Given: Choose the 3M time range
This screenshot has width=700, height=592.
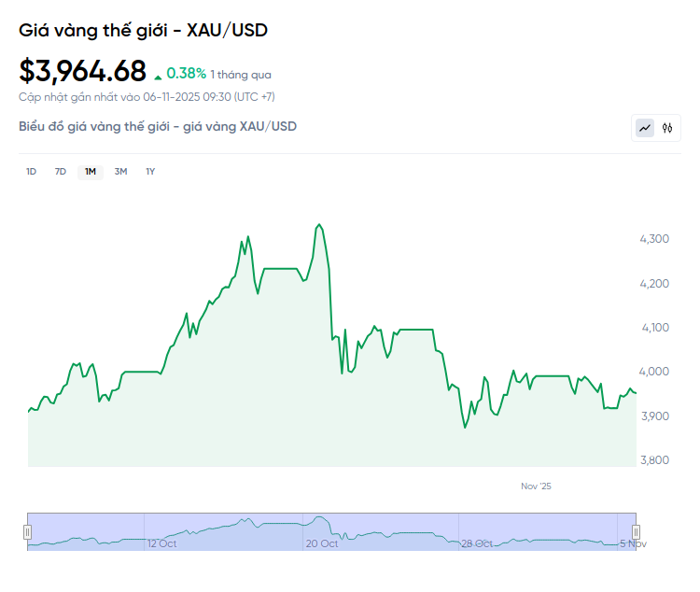Looking at the screenshot, I should (x=120, y=172).
